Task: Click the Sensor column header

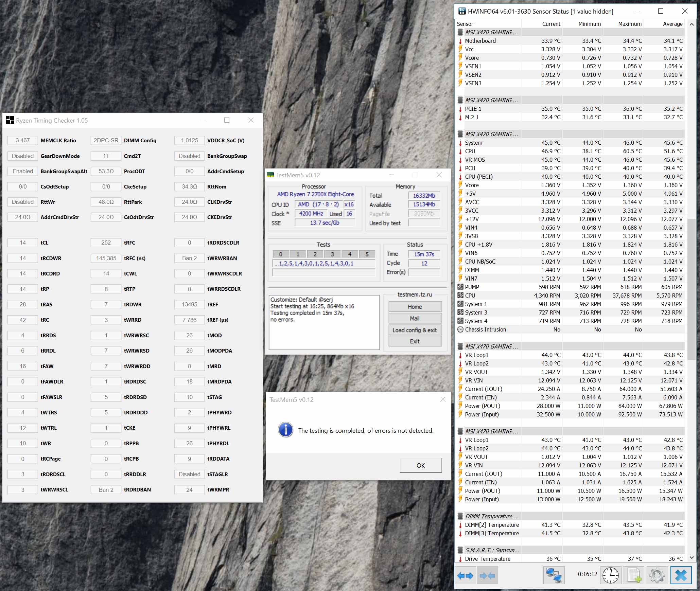Action: coord(465,24)
